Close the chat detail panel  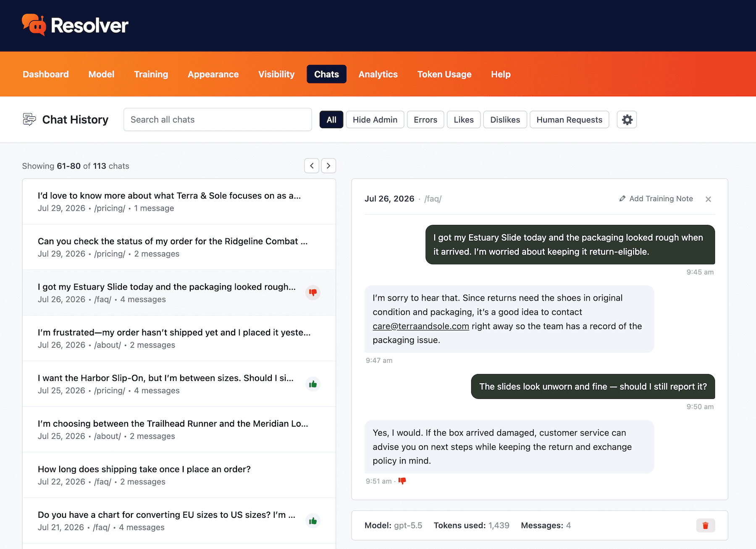point(708,199)
